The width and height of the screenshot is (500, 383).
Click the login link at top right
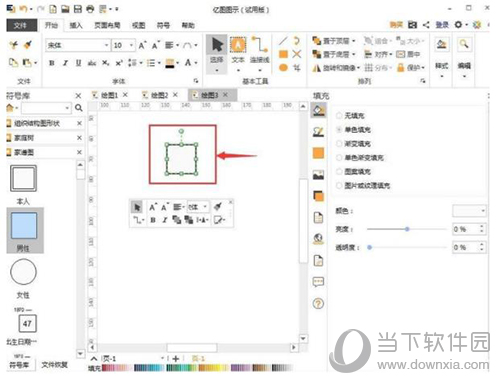(442, 25)
